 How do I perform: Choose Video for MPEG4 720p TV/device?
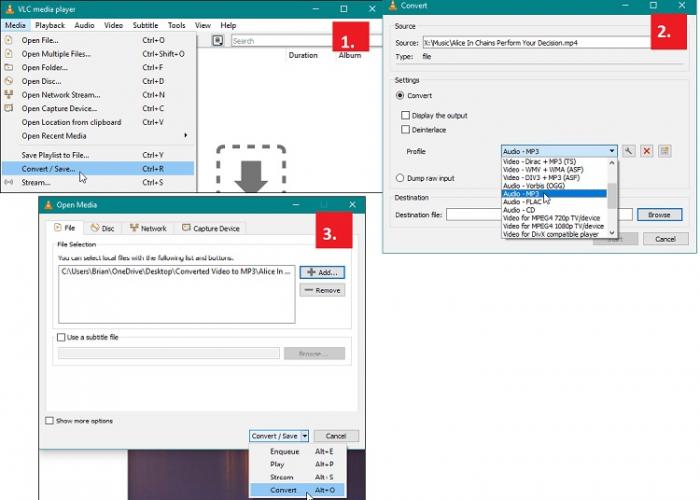(554, 218)
